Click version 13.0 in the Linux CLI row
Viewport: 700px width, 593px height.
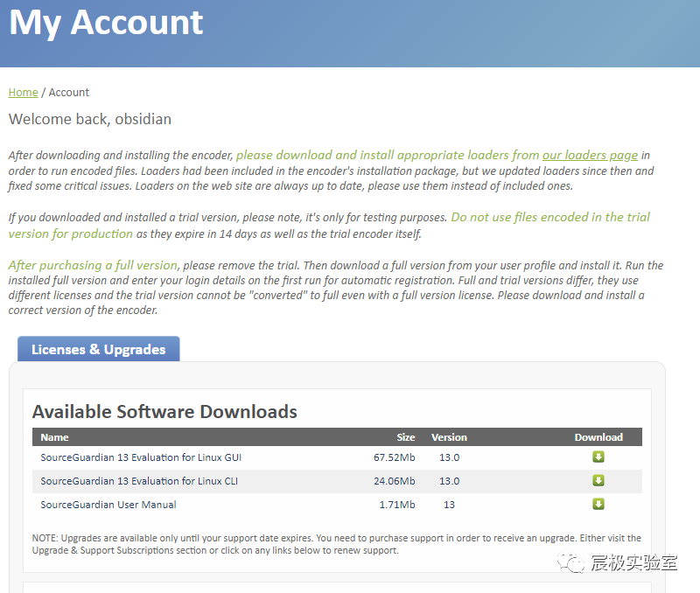pyautogui.click(x=449, y=481)
